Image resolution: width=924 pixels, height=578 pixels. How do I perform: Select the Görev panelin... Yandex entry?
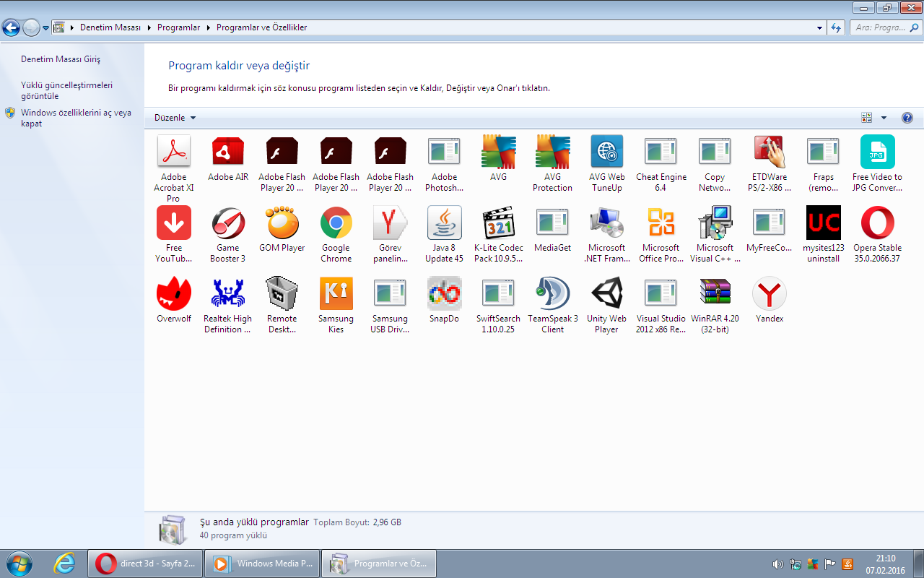391,234
